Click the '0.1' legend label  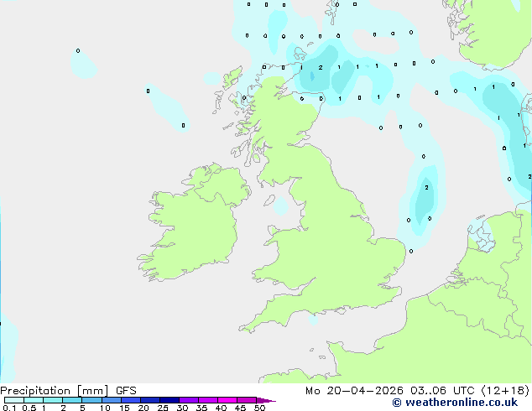point(9,408)
